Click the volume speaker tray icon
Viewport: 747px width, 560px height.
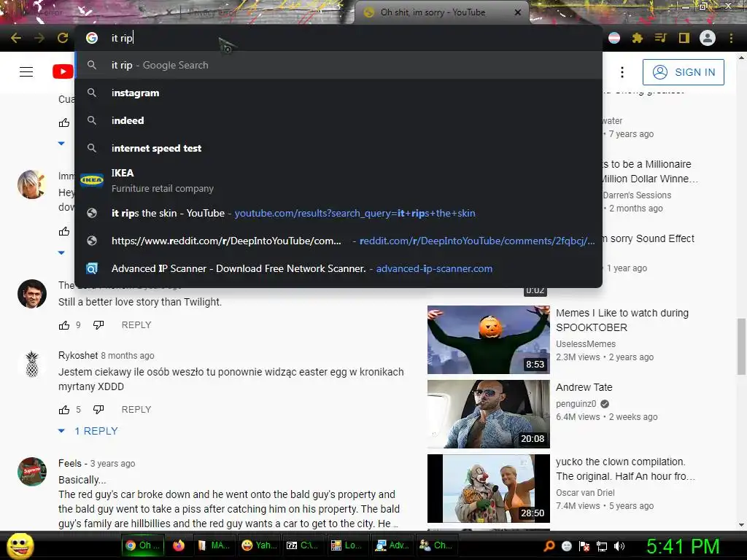pos(619,546)
